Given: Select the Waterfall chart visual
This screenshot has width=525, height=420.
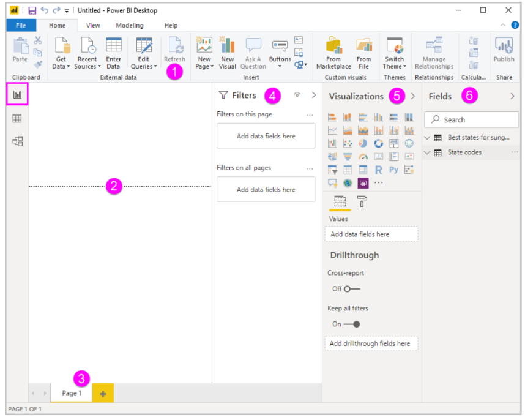Looking at the screenshot, I should (x=332, y=143).
